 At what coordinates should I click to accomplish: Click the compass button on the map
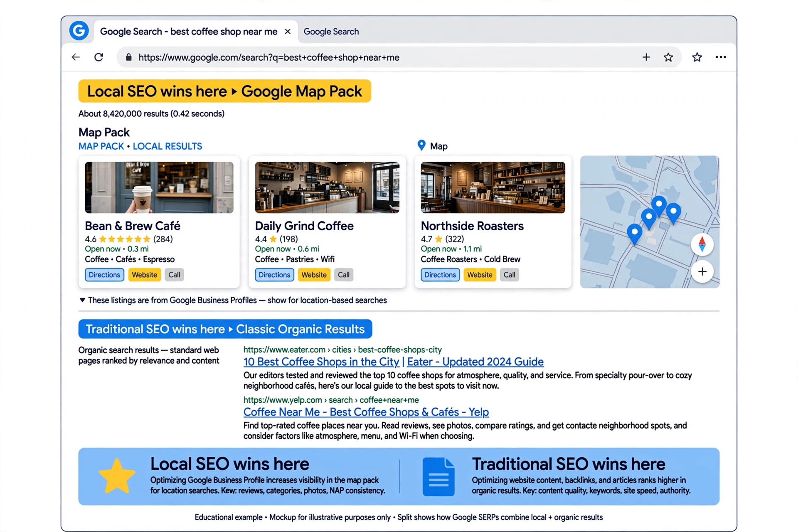[x=702, y=244]
